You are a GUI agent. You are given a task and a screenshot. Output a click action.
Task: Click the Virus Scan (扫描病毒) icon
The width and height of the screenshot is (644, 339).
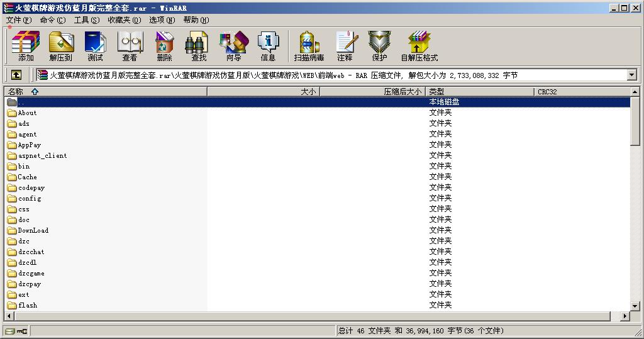point(309,47)
